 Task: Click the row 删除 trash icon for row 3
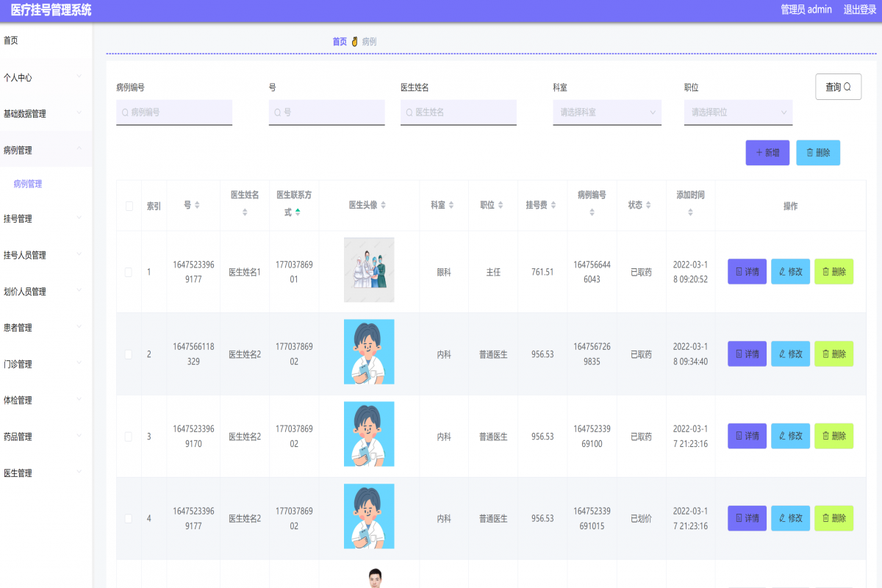tap(825, 436)
